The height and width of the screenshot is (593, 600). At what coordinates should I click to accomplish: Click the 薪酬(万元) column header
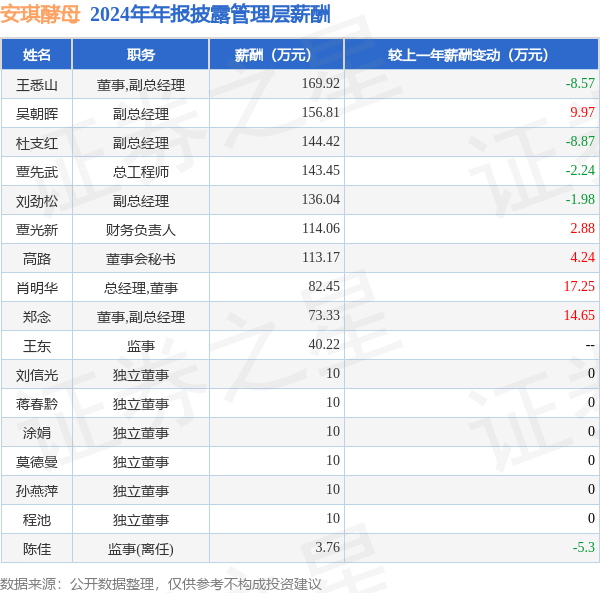(277, 55)
